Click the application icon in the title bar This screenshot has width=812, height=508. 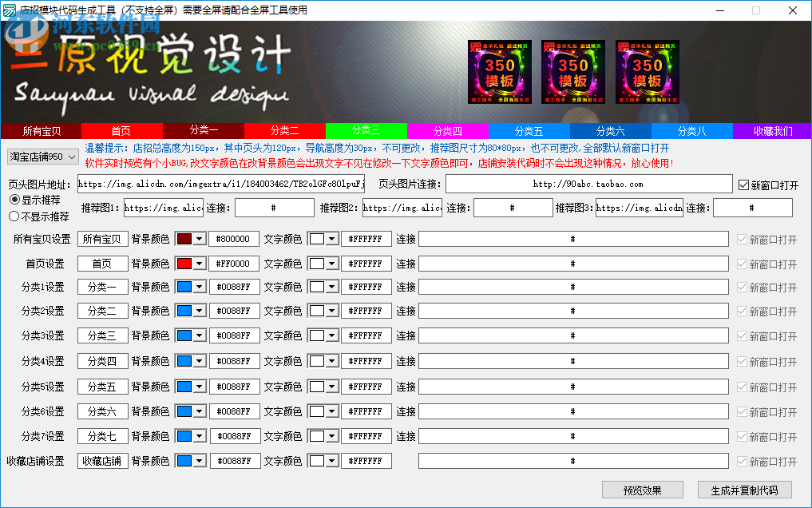[x=11, y=10]
